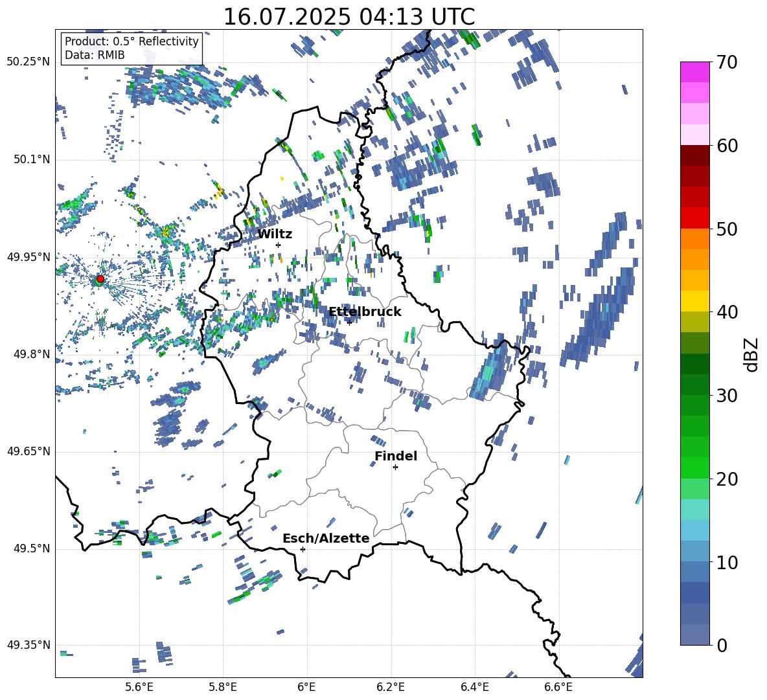Click the dark red colorbar segment below 60
Screen dimensions: 767x700
click(694, 155)
